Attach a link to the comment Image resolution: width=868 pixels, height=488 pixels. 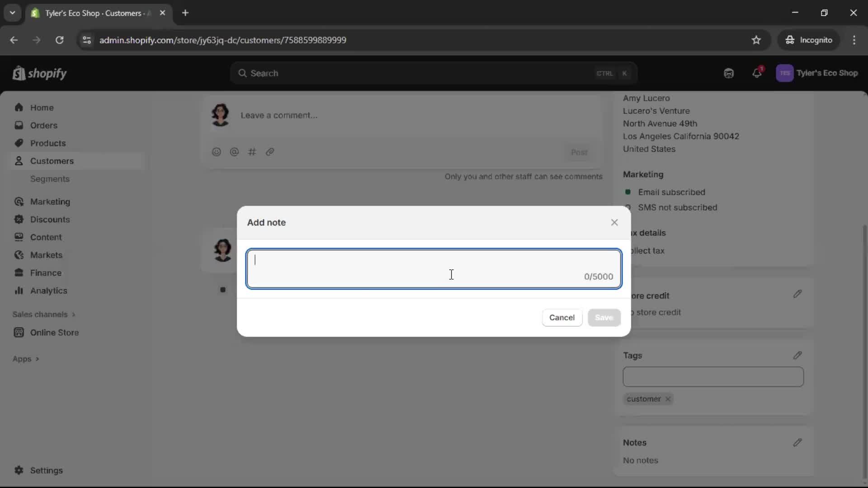[x=270, y=152]
